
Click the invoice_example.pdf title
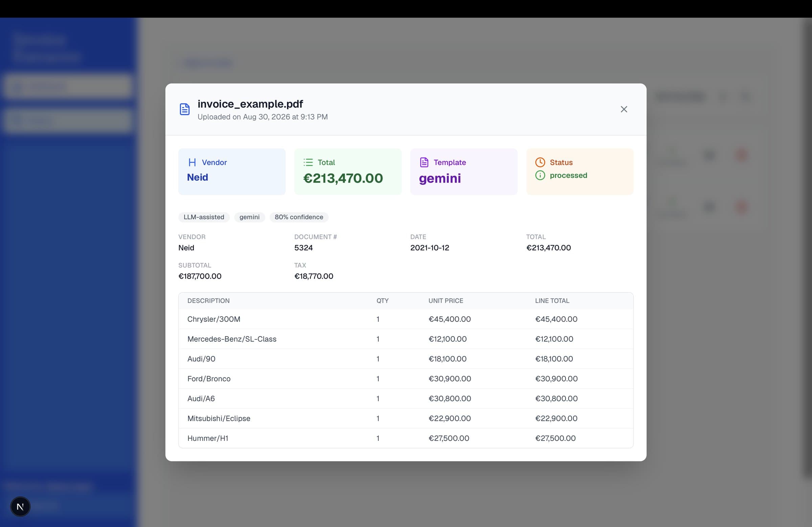click(x=250, y=104)
